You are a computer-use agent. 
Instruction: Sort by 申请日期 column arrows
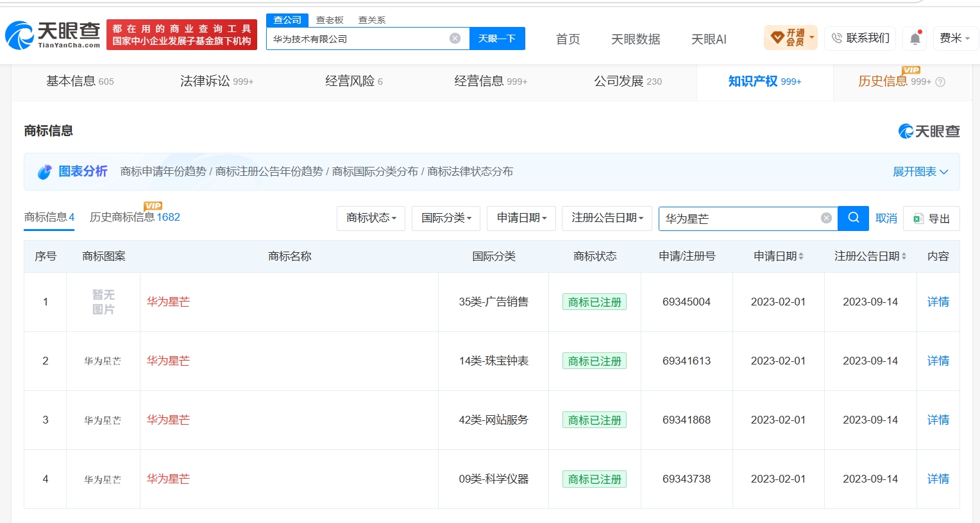[801, 257]
